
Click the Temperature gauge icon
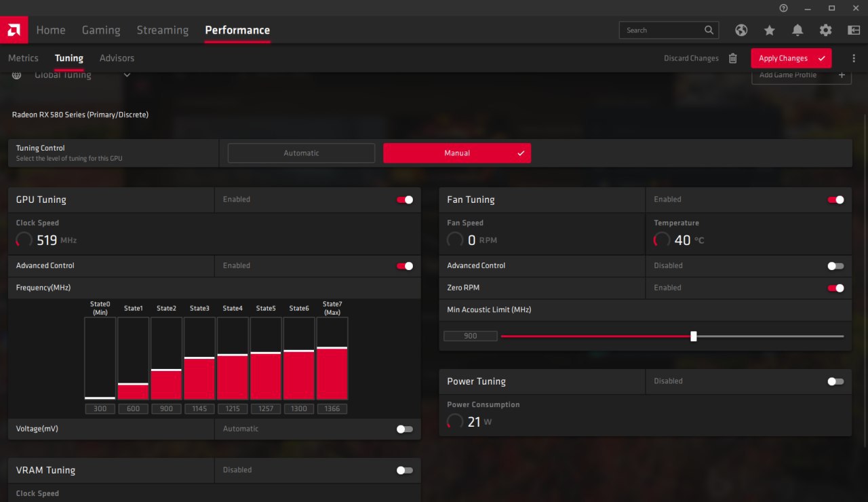click(662, 240)
